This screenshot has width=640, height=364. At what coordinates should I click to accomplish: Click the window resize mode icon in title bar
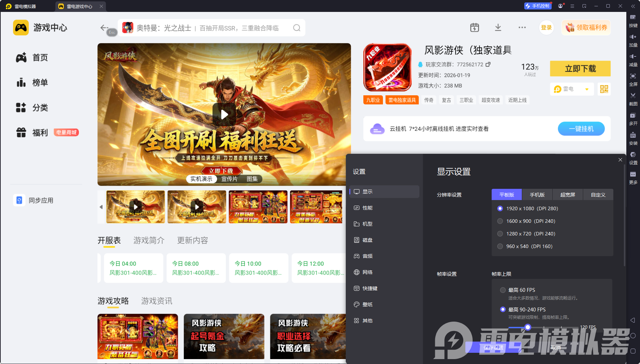click(x=584, y=6)
